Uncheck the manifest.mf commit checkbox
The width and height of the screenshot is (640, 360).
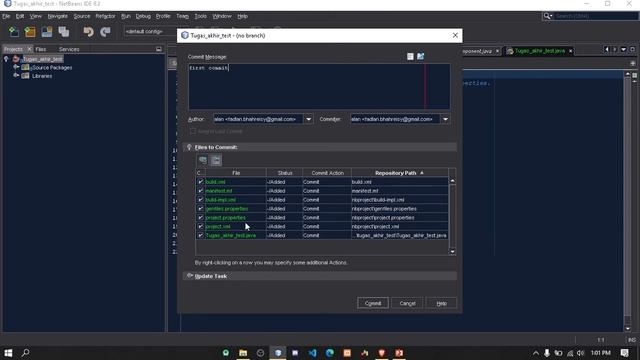click(x=200, y=191)
